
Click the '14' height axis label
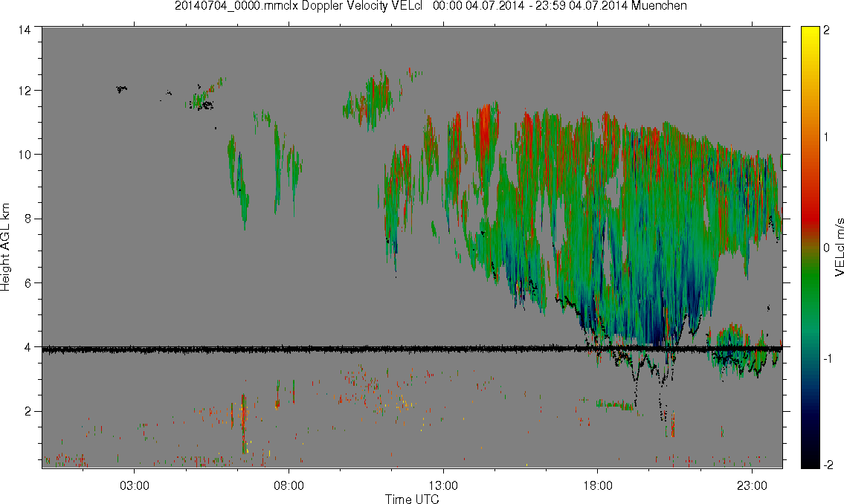point(25,30)
